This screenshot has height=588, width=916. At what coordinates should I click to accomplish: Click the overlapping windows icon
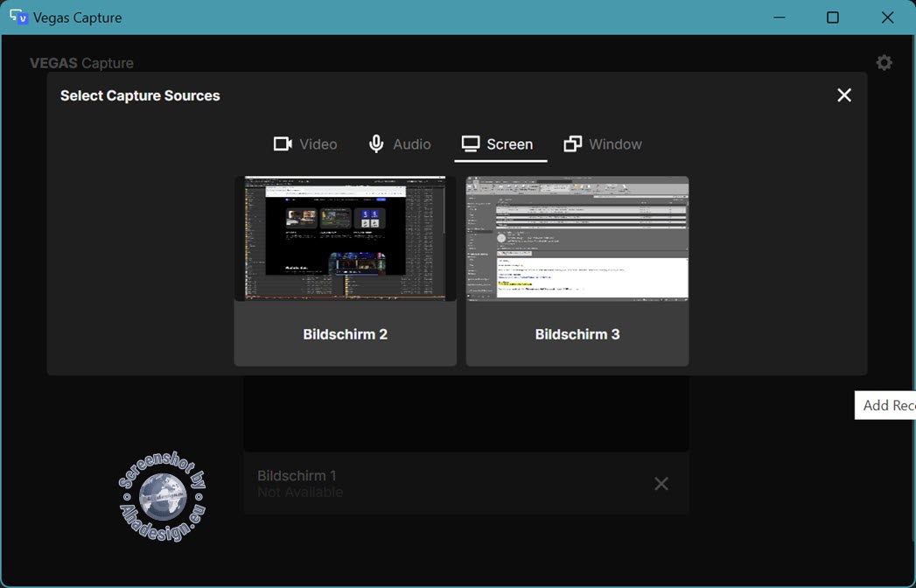click(x=572, y=143)
